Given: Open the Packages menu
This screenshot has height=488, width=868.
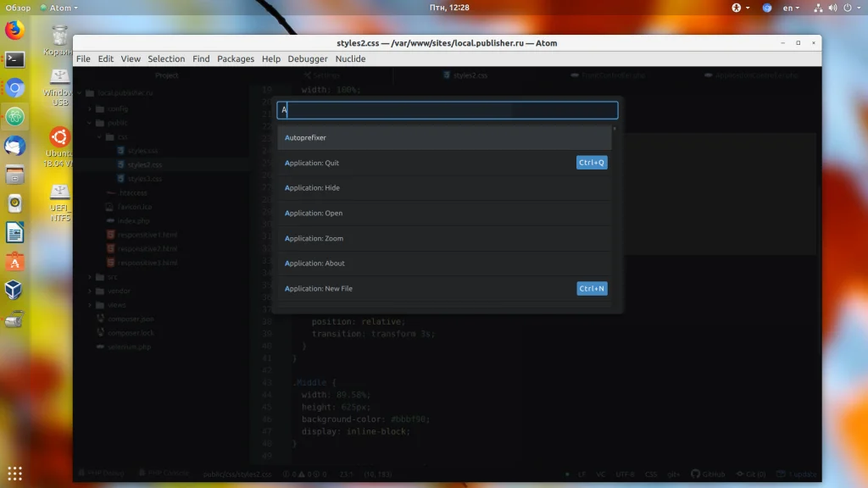Looking at the screenshot, I should (236, 58).
